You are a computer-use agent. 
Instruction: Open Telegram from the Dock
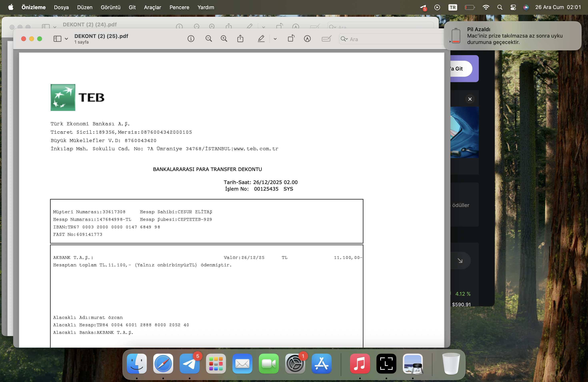coord(189,363)
